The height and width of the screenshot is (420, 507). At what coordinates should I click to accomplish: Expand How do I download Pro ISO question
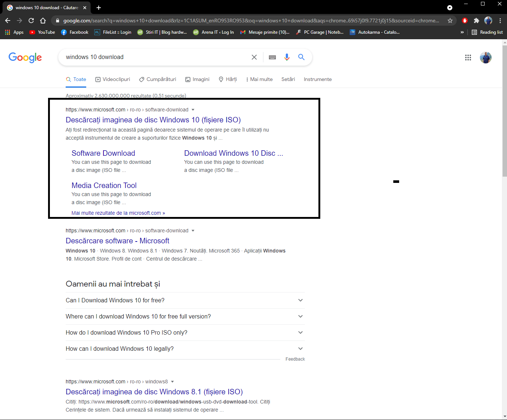pos(185,332)
